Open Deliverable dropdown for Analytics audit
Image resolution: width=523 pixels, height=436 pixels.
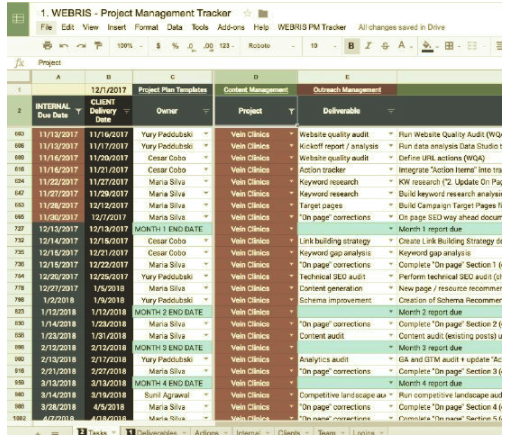(391, 359)
